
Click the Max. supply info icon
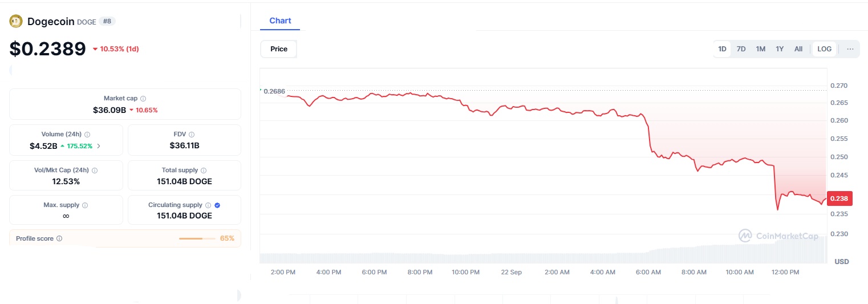click(85, 205)
